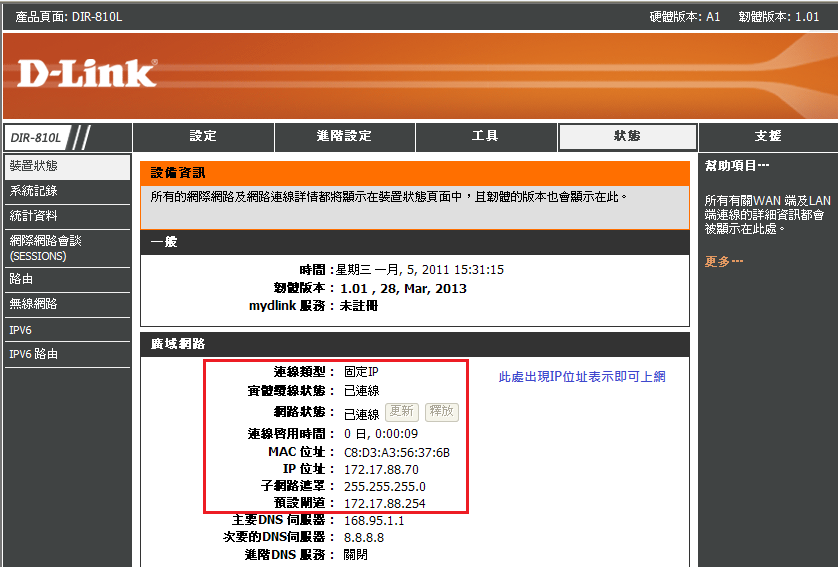The image size is (838, 567).
Task: Open 網際網路會談 (SESSIONS) page
Action: coord(67,248)
